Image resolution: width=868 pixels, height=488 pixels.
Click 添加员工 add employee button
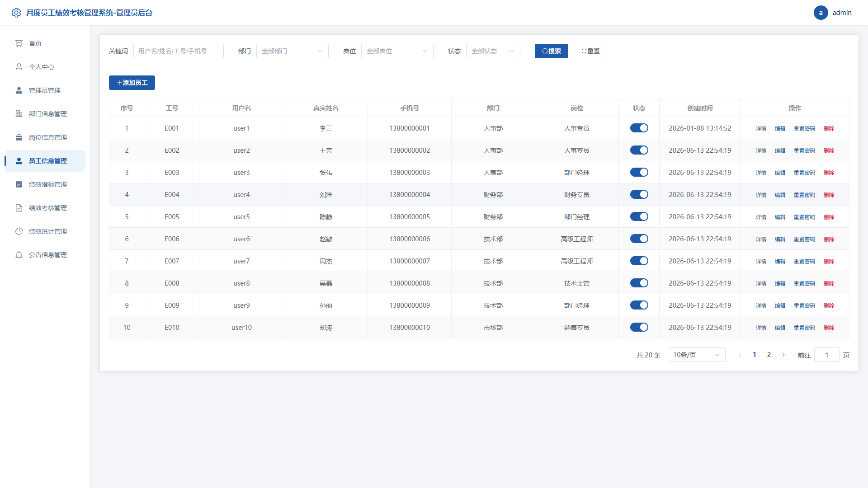(132, 83)
